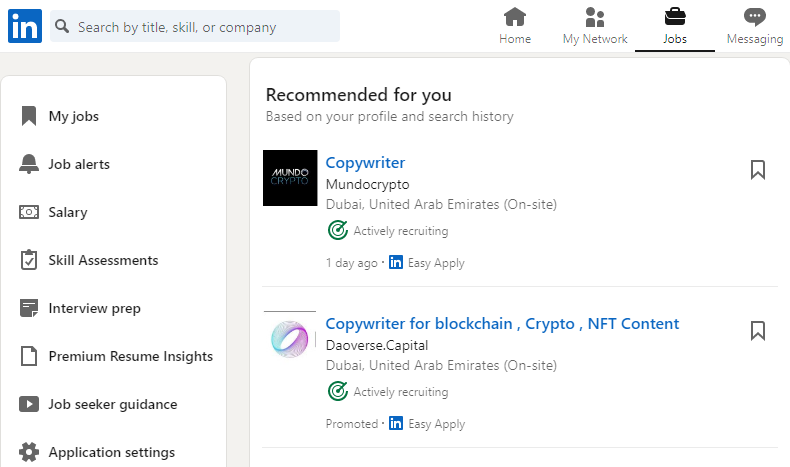The height and width of the screenshot is (467, 790).
Task: Open the Mundocrypto company logo thumbnail
Action: (290, 178)
